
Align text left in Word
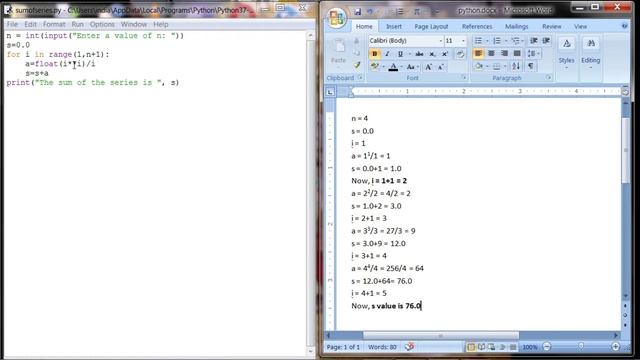pos(478,53)
